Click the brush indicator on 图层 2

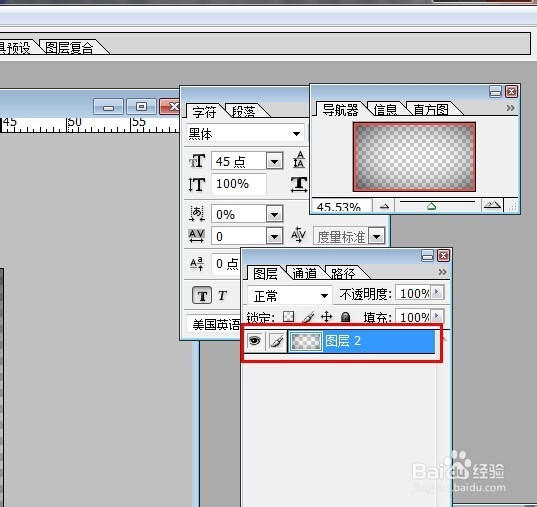[276, 341]
